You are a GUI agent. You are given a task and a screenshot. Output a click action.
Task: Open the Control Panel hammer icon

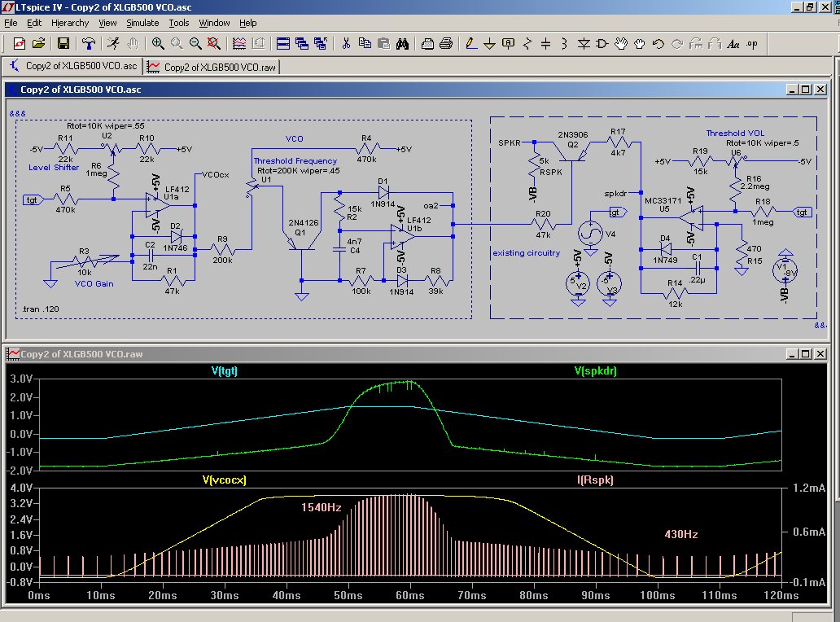pyautogui.click(x=89, y=43)
